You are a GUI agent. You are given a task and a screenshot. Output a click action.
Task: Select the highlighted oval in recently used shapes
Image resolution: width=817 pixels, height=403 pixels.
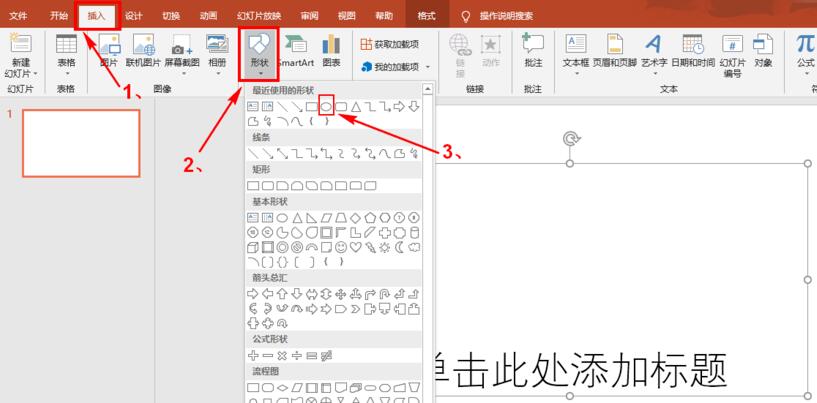(326, 106)
